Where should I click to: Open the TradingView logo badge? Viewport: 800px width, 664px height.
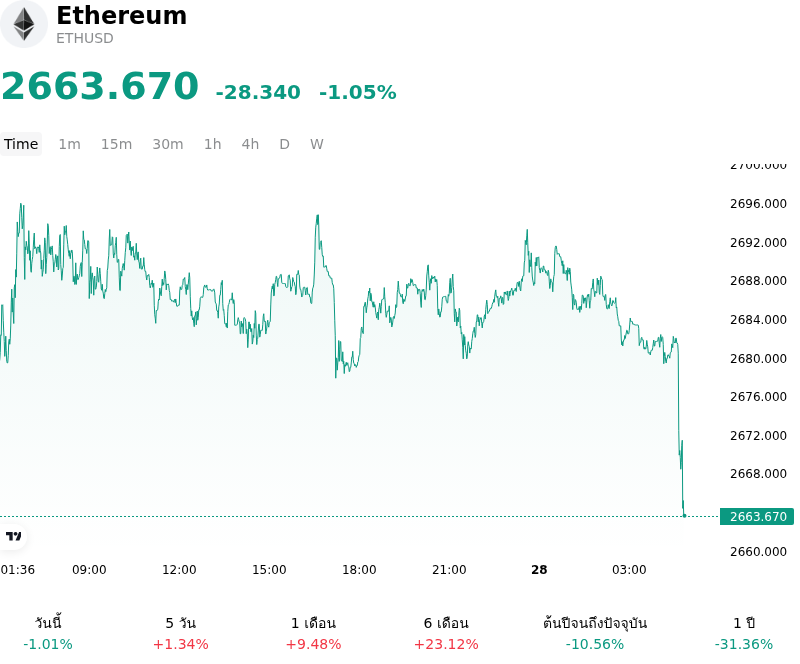13,536
